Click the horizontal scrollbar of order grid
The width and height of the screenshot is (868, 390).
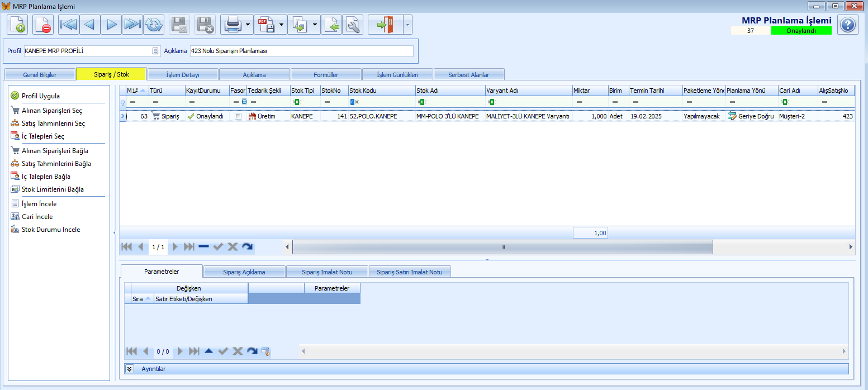pos(502,247)
